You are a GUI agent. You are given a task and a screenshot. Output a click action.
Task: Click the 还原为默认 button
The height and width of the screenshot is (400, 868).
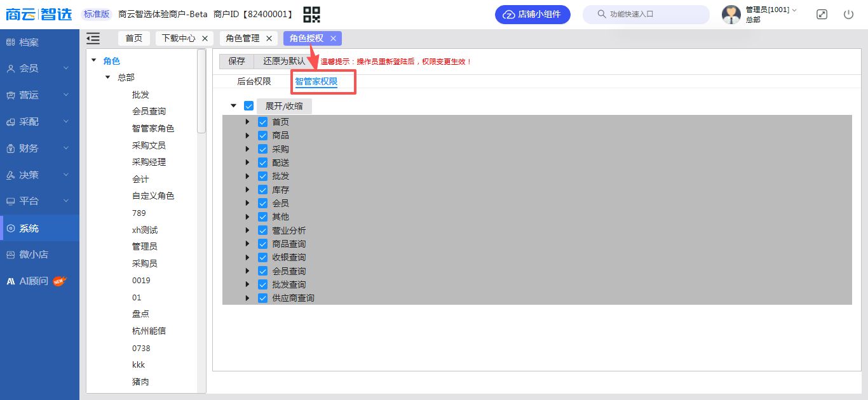(x=284, y=62)
